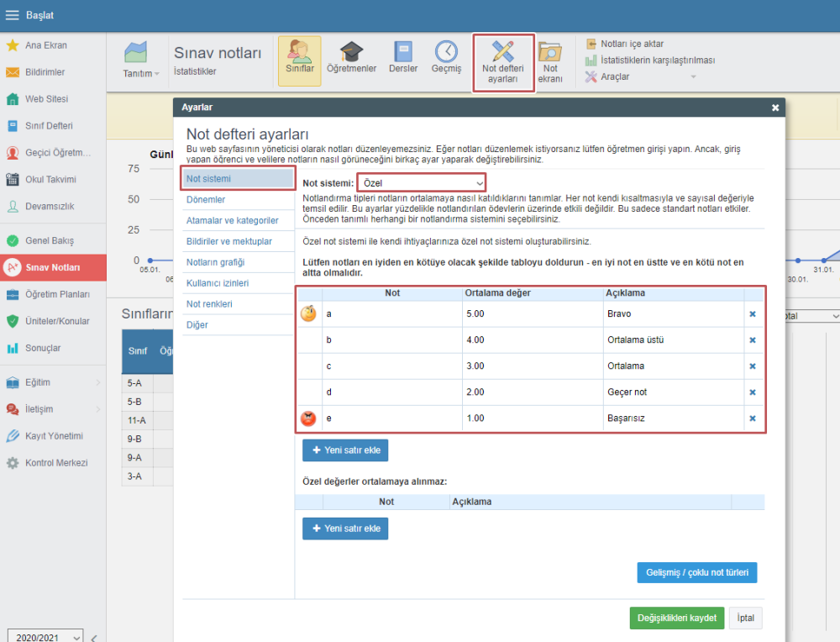Expand Eğitim sidebar submenu arrow
840x642 pixels.
(98, 382)
